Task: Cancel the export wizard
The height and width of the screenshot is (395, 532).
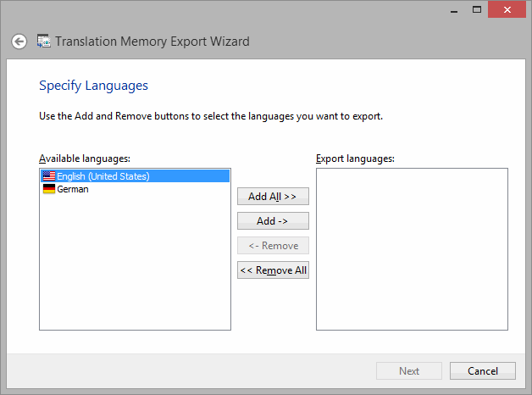Action: pos(483,371)
